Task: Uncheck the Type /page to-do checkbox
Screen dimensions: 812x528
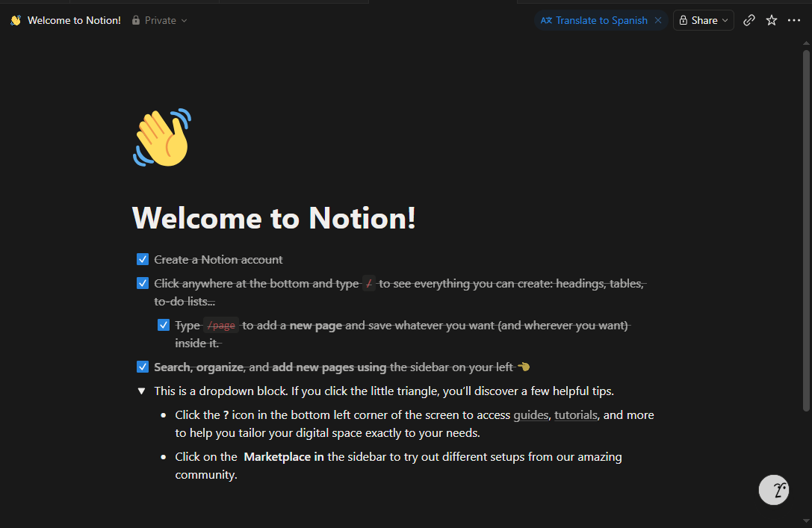Action: tap(163, 325)
